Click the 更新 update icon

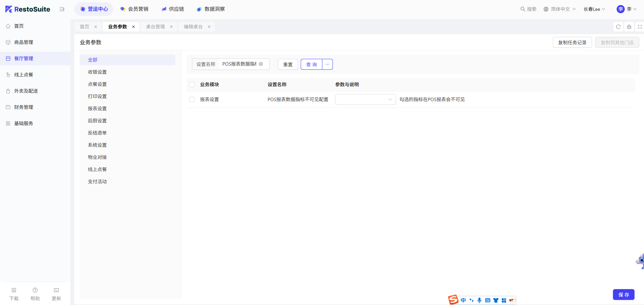pyautogui.click(x=56, y=290)
